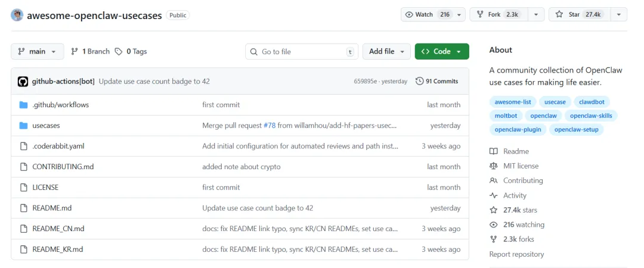This screenshot has width=644, height=268.
Task: Select the openclaw-skills topic tag
Action: (591, 116)
